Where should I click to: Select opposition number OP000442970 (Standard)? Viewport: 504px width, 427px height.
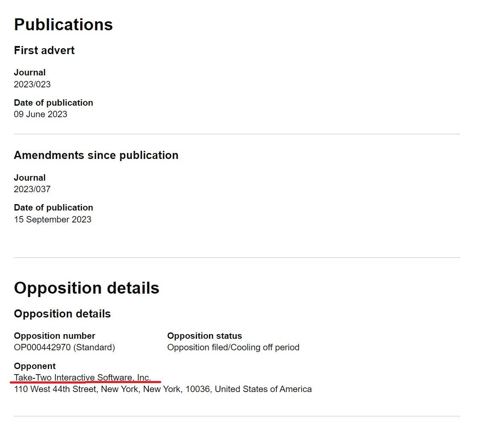[64, 347]
